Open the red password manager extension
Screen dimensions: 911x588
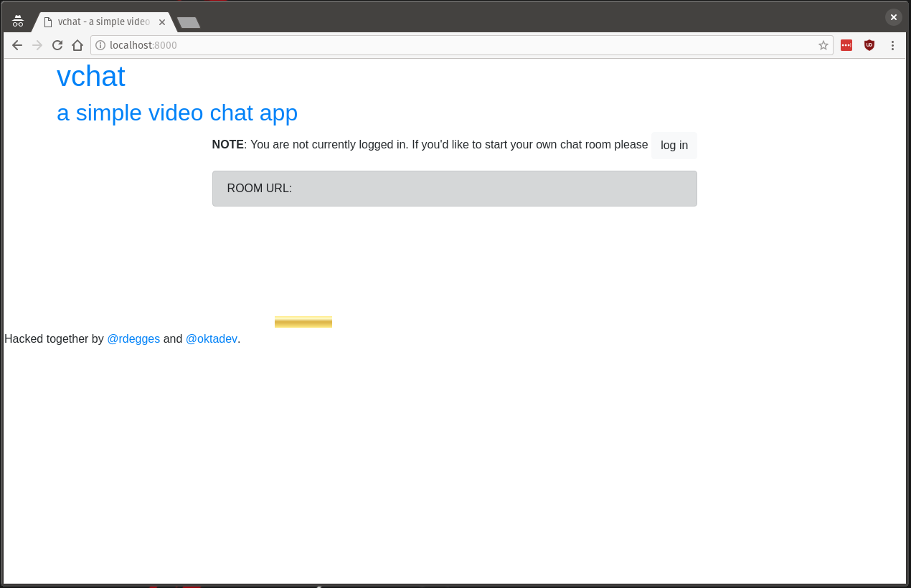[x=846, y=45]
